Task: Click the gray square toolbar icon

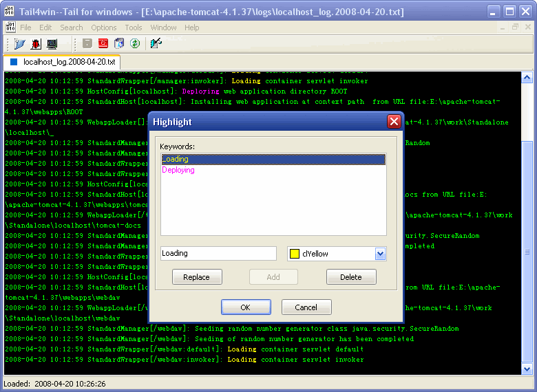Action: pos(87,43)
